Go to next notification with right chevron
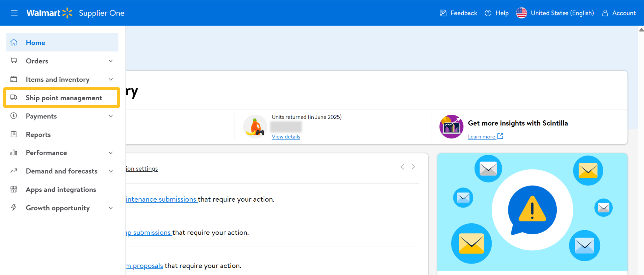 click(x=413, y=167)
